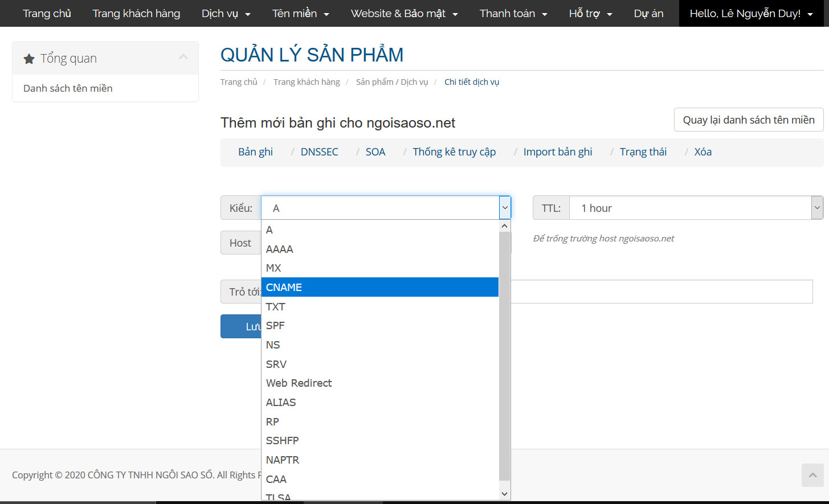This screenshot has width=829, height=504.
Task: Open the Tên miền navigation menu
Action: pyautogui.click(x=300, y=14)
